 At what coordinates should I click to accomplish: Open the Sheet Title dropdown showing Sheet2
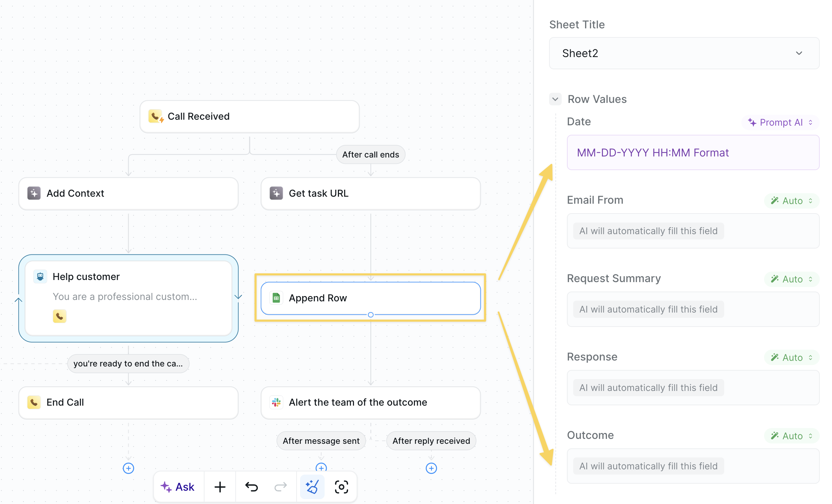point(684,53)
